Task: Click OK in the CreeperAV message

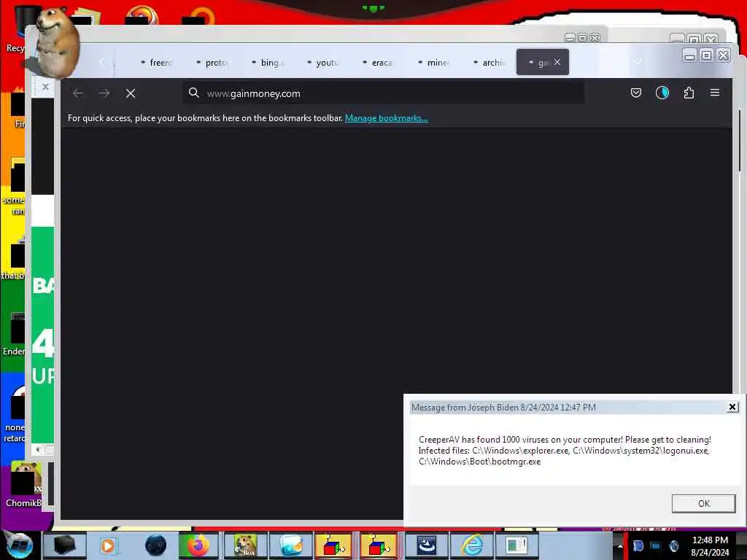Action: coord(704,503)
